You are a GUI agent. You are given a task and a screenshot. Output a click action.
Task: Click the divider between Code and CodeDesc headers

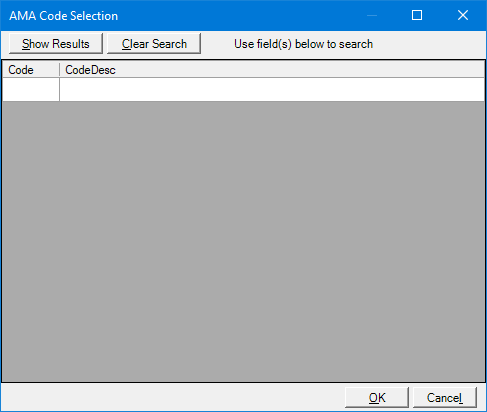(x=59, y=70)
